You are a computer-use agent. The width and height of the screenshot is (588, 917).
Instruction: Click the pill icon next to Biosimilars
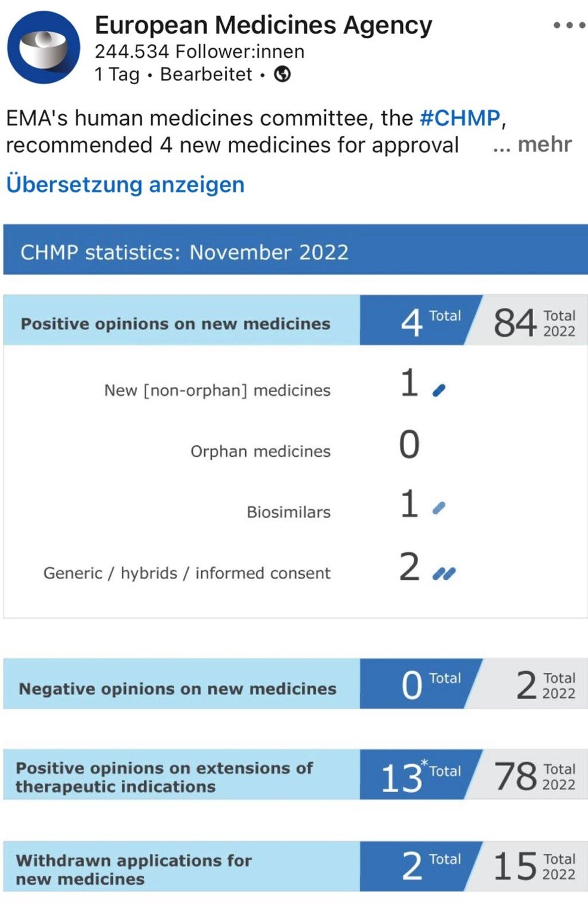coord(439,508)
